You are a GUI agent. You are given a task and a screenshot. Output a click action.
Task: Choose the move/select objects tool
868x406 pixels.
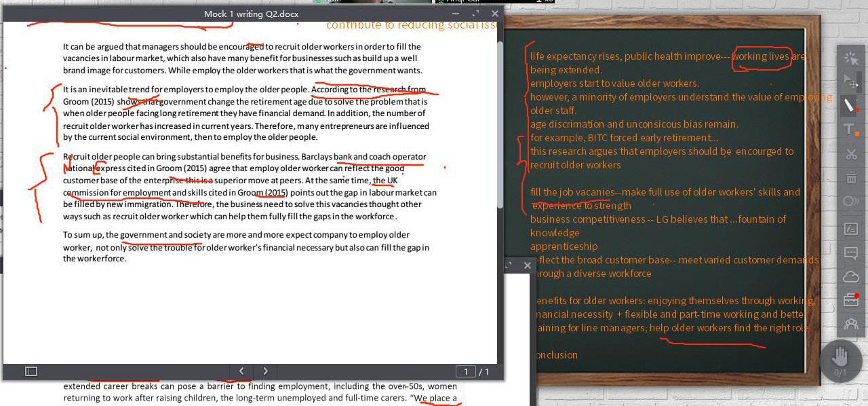click(x=851, y=81)
